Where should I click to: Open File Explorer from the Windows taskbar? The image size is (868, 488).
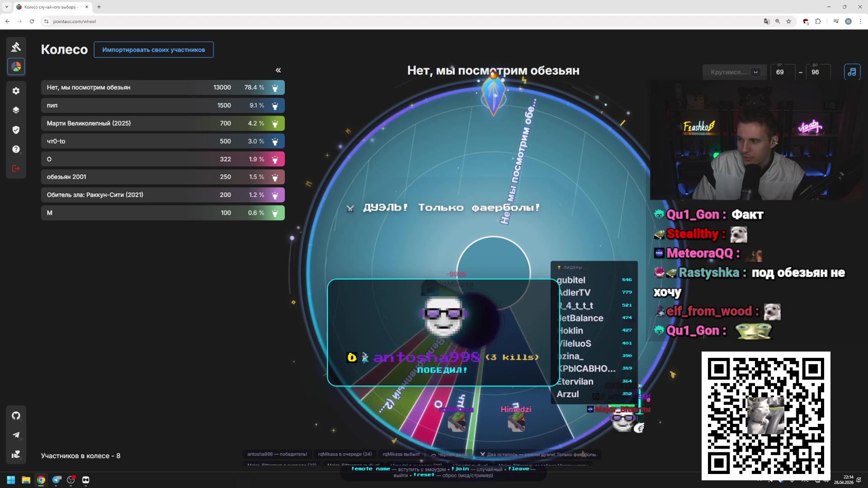pyautogui.click(x=26, y=480)
